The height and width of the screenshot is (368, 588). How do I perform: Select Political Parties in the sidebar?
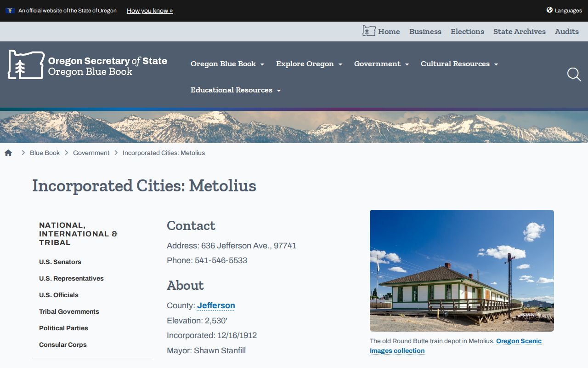(x=63, y=328)
